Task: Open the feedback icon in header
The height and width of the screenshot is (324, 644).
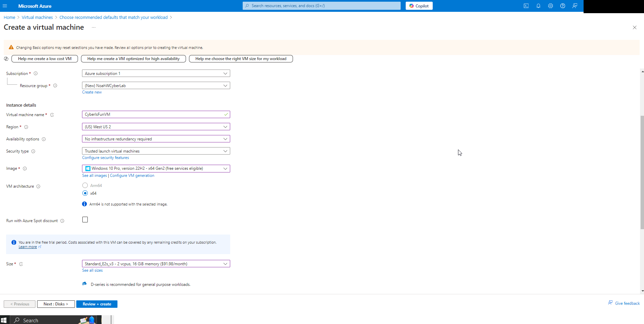Action: [x=575, y=6]
